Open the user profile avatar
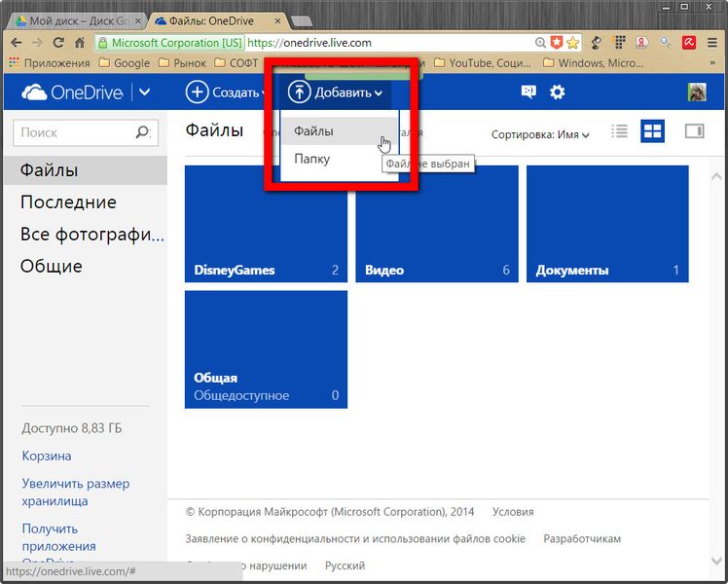 tap(697, 91)
